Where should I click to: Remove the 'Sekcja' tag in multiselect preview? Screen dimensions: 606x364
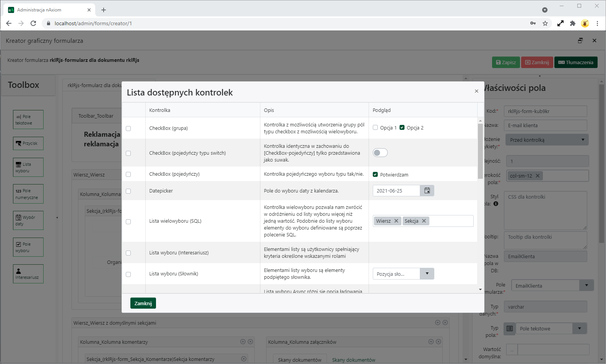click(x=424, y=221)
